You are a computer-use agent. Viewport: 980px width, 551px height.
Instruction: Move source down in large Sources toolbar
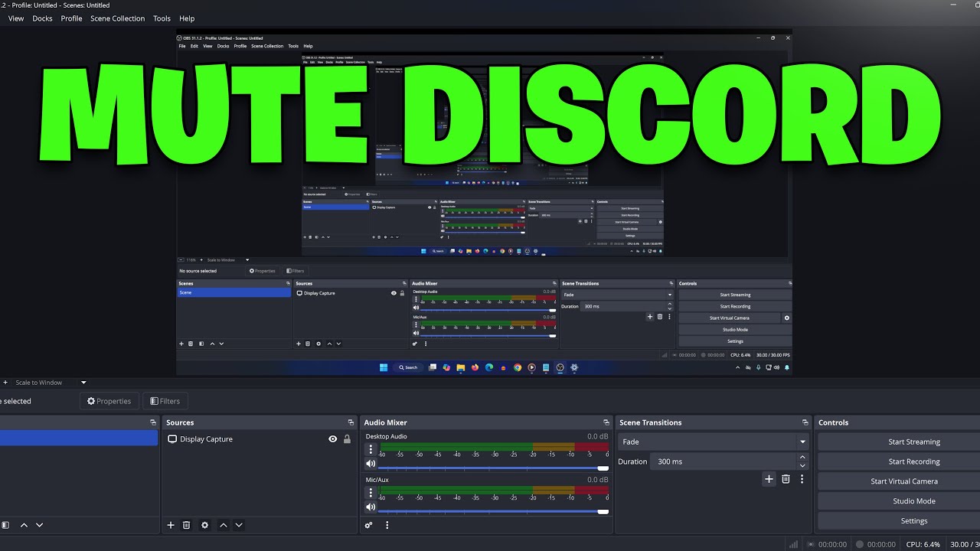coord(239,525)
